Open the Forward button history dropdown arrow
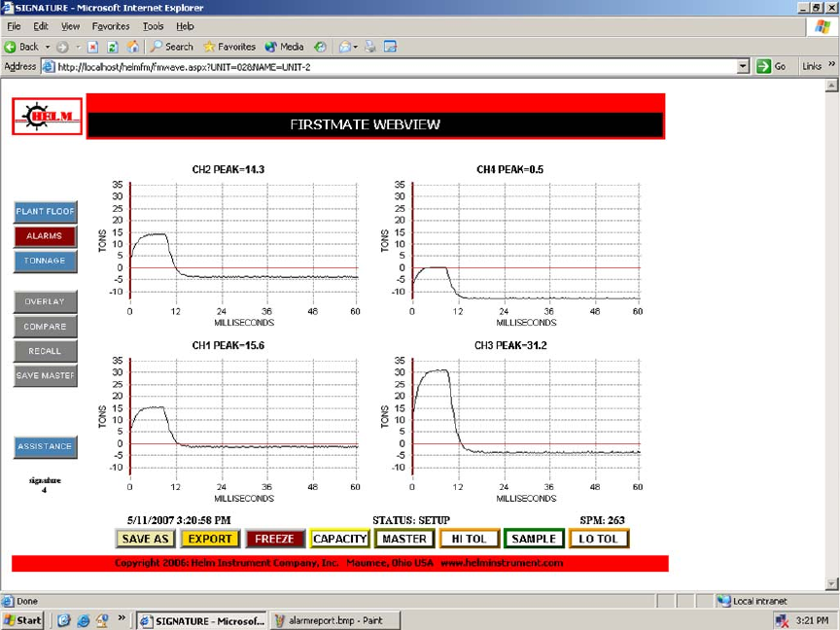 pyautogui.click(x=78, y=47)
